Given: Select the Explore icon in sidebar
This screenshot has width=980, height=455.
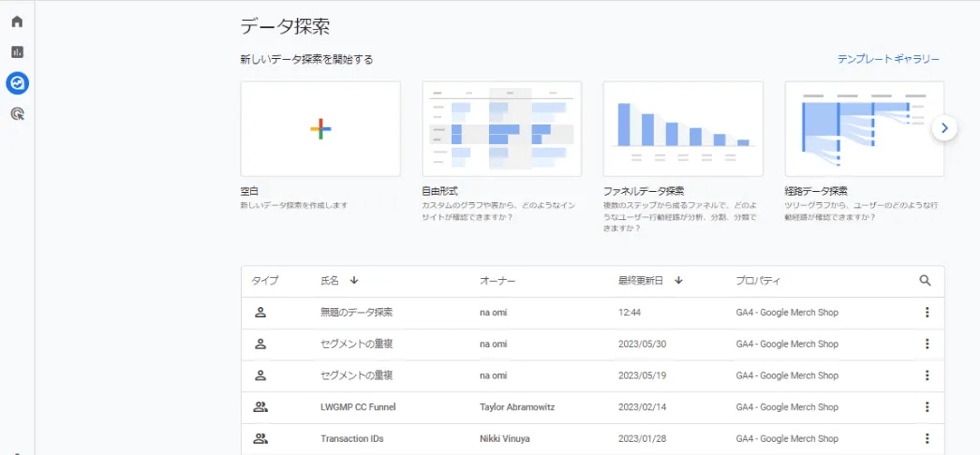Looking at the screenshot, I should 17,83.
